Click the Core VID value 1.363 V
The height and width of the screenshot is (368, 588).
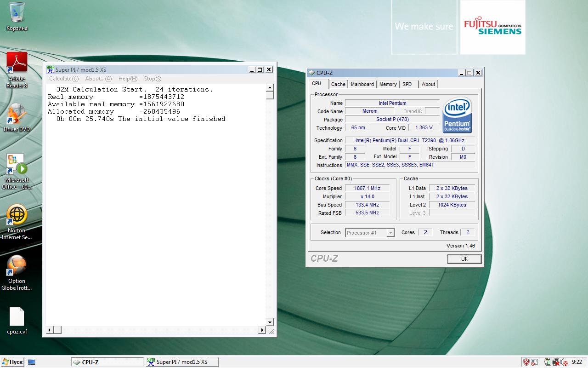(424, 128)
